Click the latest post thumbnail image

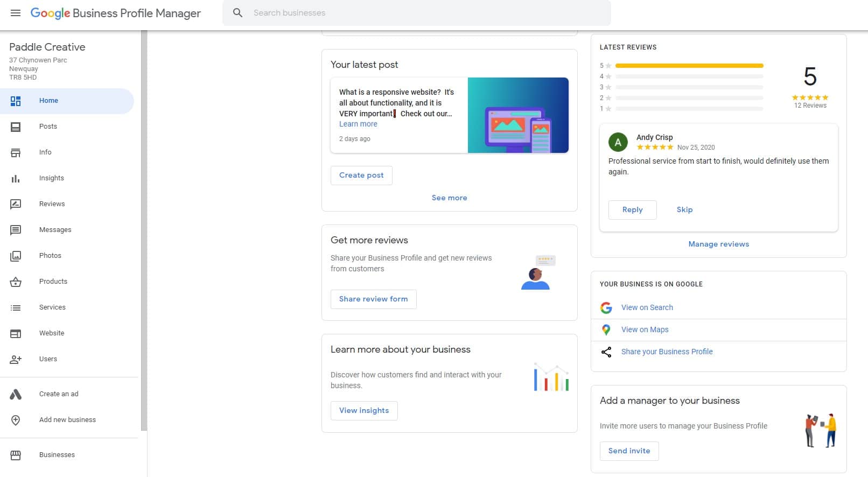click(x=518, y=115)
